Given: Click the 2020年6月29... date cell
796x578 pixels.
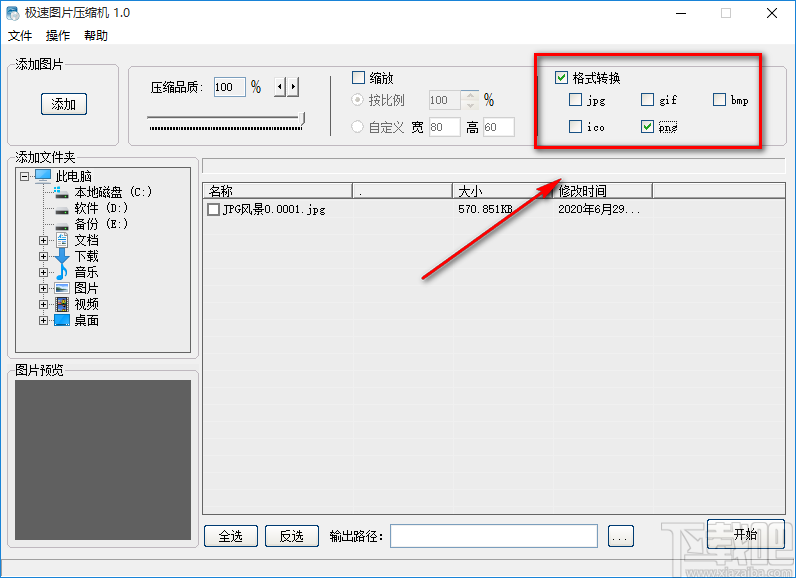Looking at the screenshot, I should click(599, 209).
